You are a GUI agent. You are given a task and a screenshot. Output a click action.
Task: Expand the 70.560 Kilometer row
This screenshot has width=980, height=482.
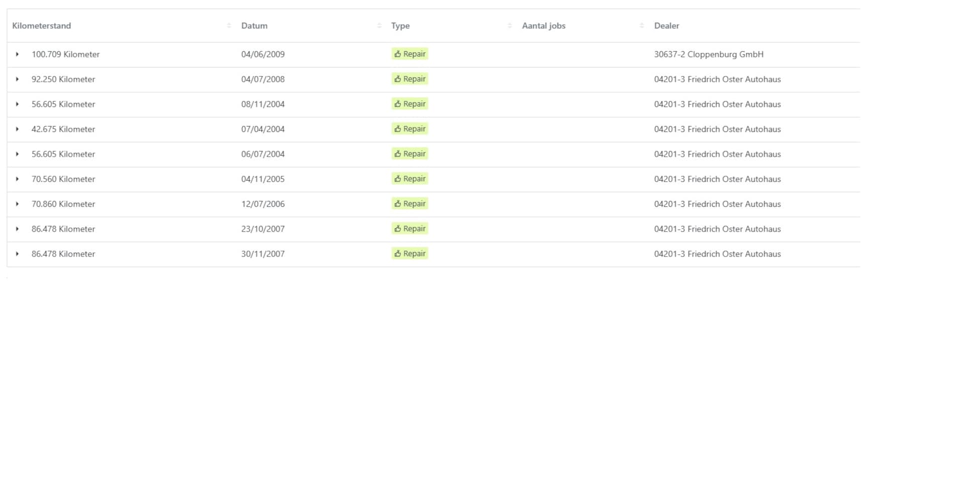17,179
